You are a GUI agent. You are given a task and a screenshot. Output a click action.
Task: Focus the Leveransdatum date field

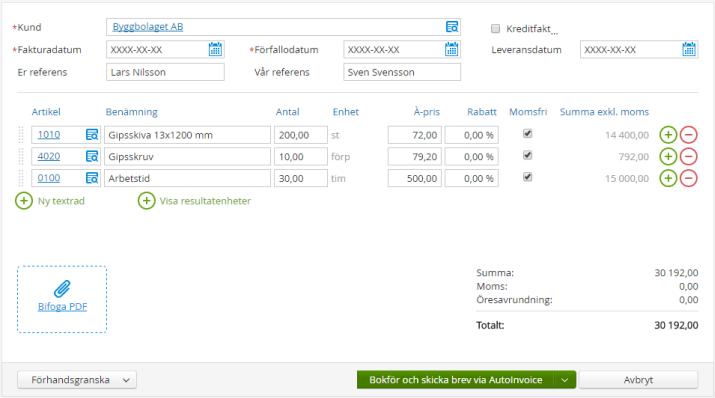click(x=639, y=49)
